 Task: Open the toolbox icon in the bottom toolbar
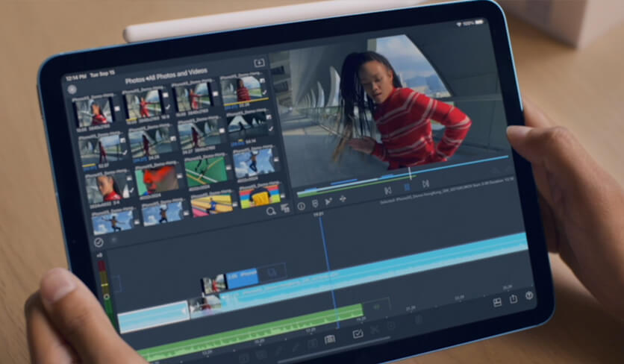point(330,339)
